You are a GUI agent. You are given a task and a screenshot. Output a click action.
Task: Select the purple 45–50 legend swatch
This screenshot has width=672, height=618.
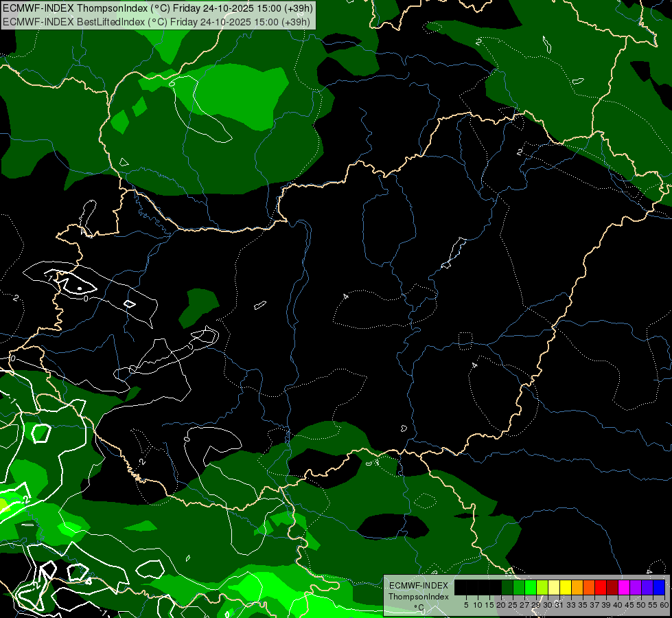point(636,588)
